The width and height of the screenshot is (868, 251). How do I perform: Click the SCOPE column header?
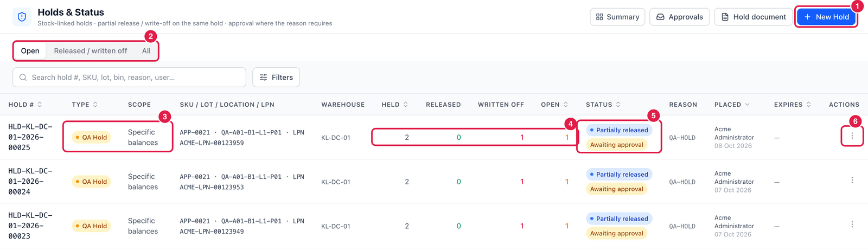click(x=139, y=105)
